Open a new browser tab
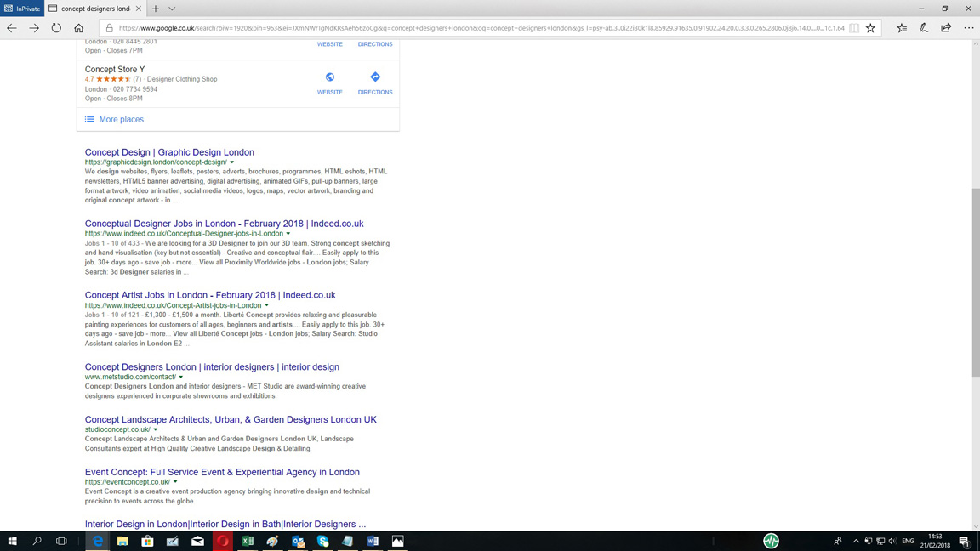 [156, 9]
